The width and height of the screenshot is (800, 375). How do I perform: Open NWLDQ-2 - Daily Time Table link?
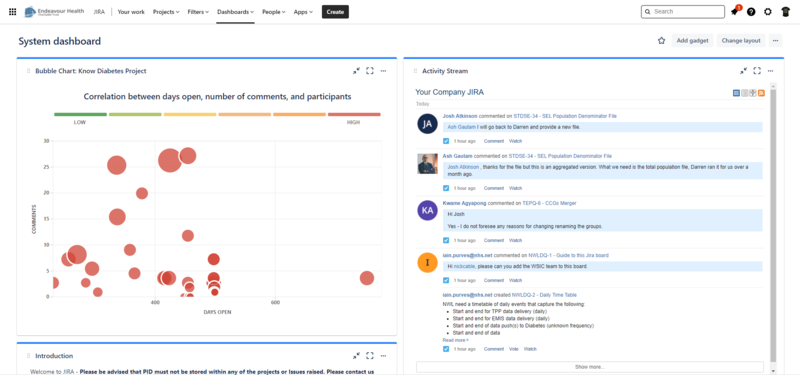544,295
